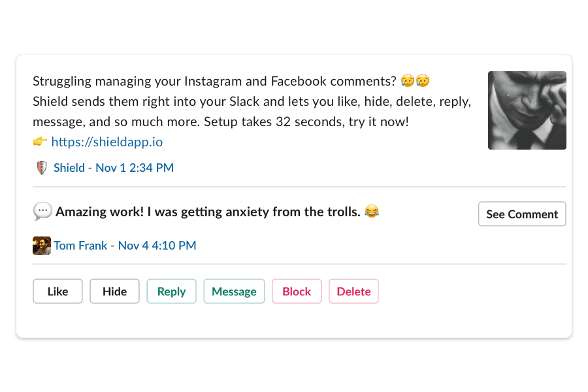This screenshot has width=588, height=392.
Task: Reply to Tom Frank's comment
Action: [171, 291]
